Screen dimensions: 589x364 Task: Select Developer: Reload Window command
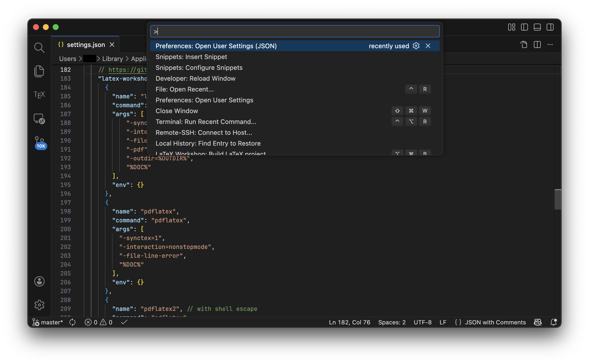click(x=196, y=78)
